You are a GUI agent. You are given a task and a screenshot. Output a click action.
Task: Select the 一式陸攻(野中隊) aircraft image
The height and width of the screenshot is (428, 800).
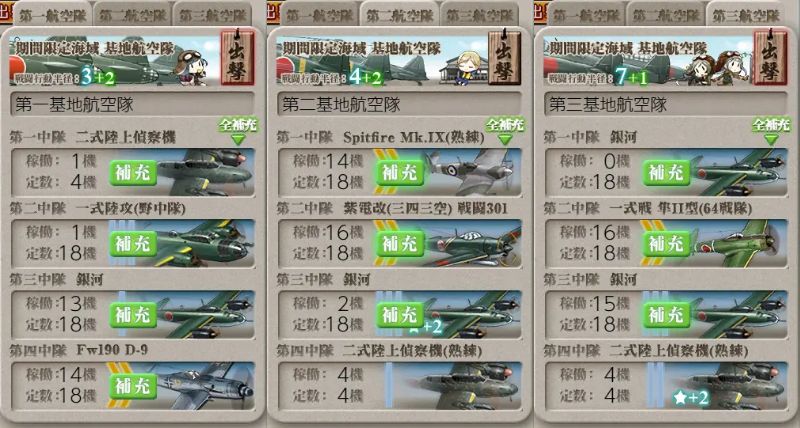pyautogui.click(x=206, y=243)
